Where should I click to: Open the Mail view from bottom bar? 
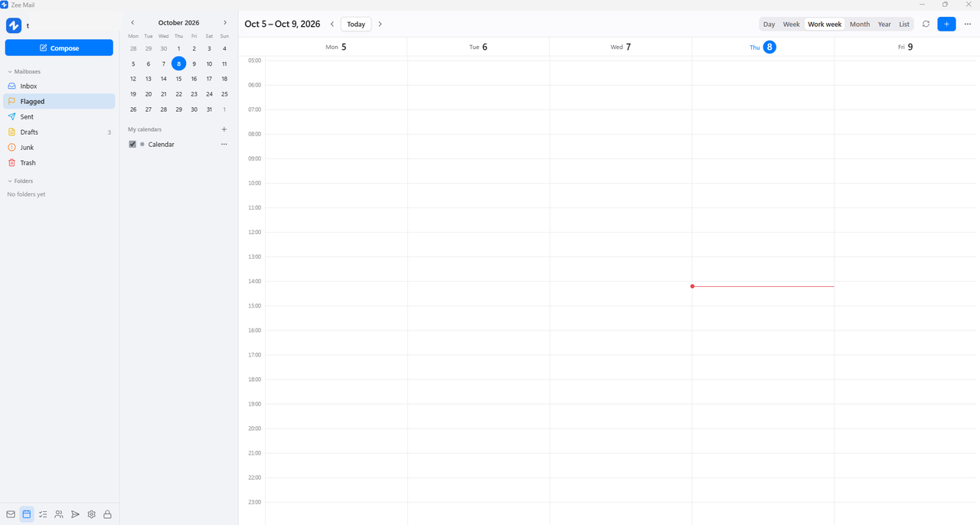point(11,514)
